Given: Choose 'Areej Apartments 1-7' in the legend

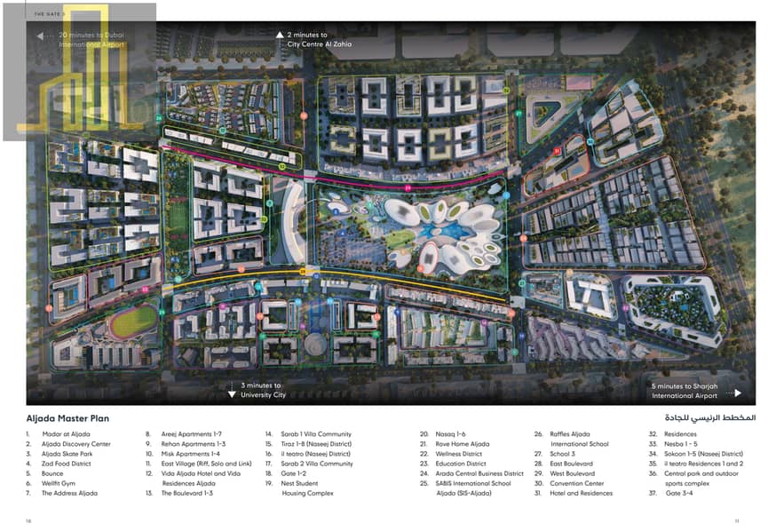Looking at the screenshot, I should pos(192,434).
